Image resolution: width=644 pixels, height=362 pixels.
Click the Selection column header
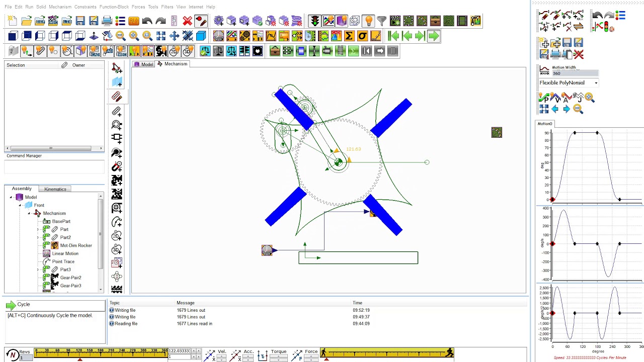16,65
